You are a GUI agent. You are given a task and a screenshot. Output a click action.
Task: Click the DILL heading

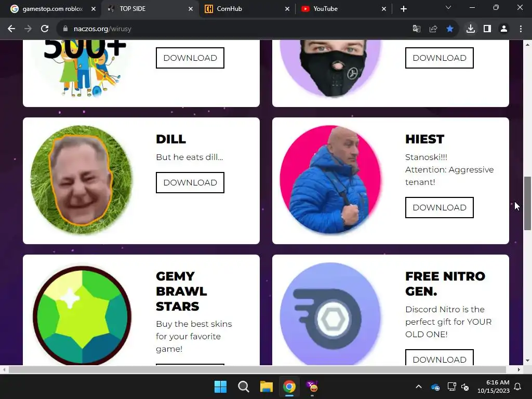[171, 139]
